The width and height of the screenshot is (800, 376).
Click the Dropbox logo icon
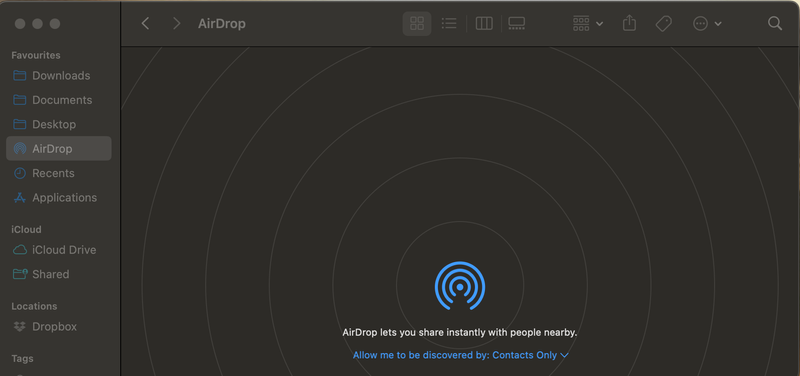click(19, 327)
